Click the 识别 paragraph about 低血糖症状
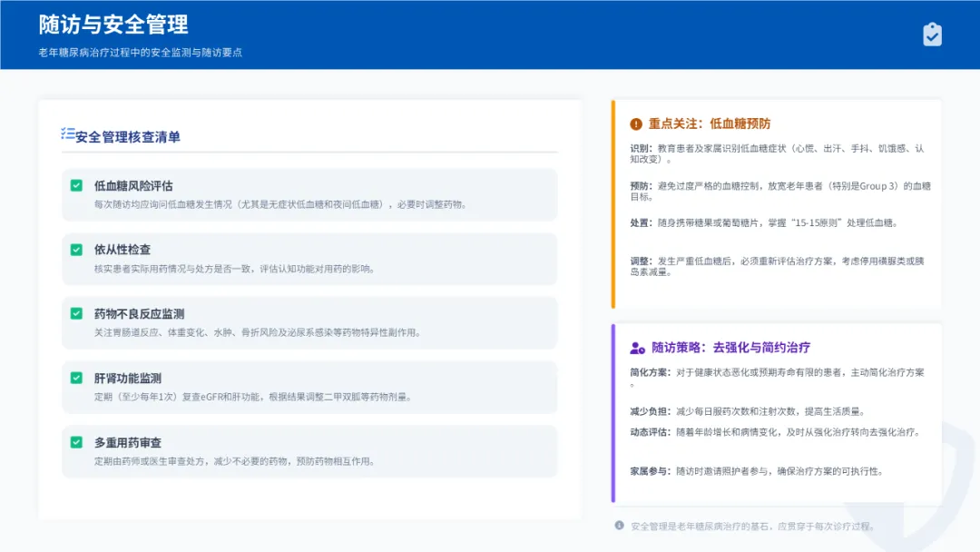This screenshot has height=552, width=980. click(x=777, y=153)
